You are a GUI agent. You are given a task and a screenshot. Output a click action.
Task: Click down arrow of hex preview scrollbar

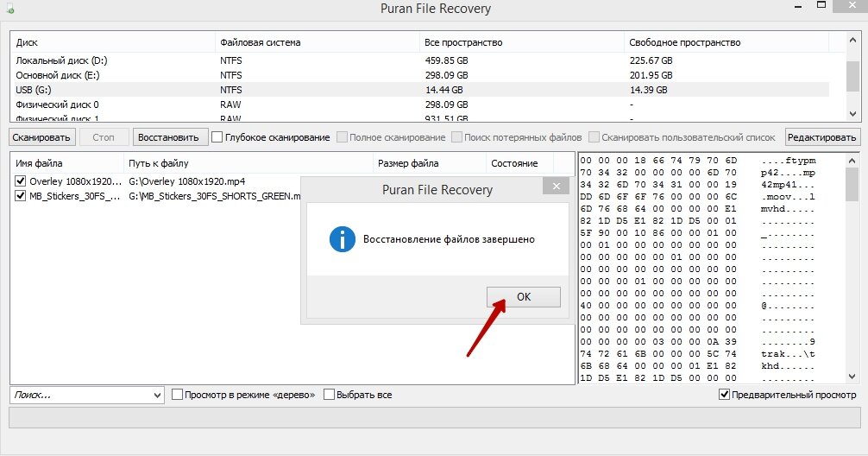coord(852,377)
